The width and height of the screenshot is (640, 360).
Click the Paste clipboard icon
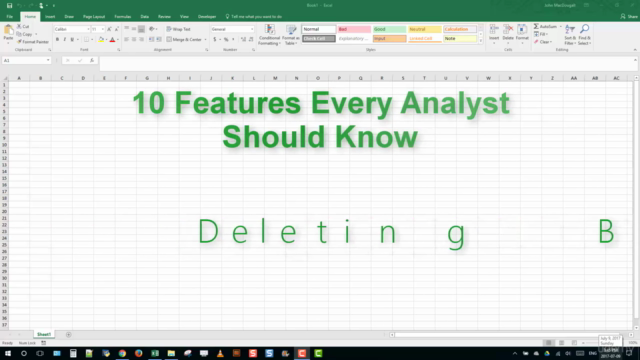[x=8, y=30]
